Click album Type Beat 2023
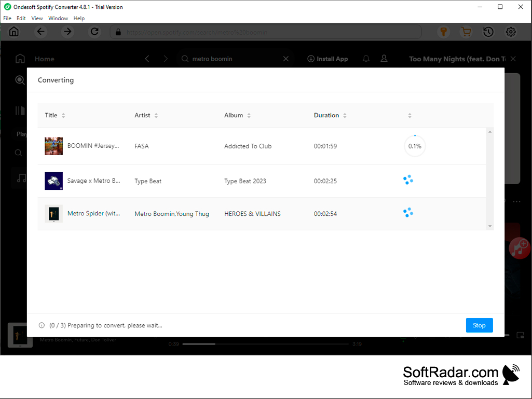Viewport: 532px width, 399px height. click(245, 181)
